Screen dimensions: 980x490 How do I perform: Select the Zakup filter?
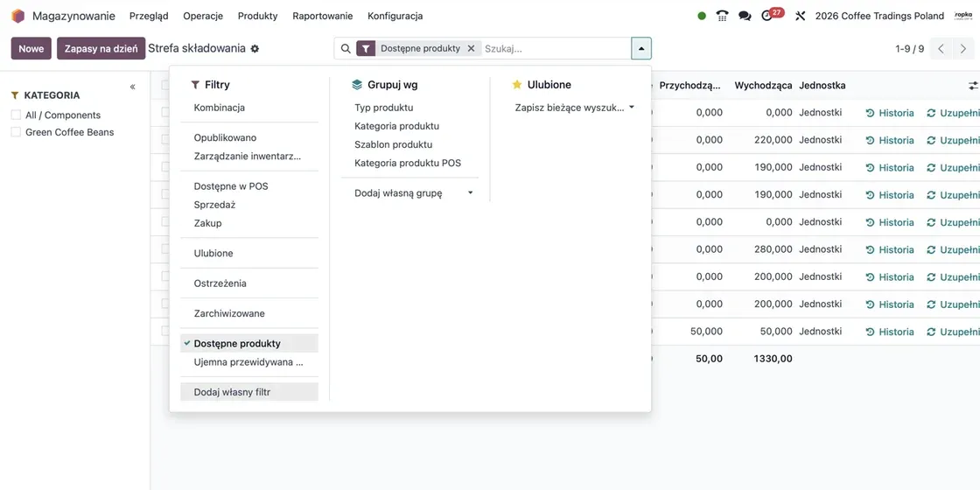point(249,223)
